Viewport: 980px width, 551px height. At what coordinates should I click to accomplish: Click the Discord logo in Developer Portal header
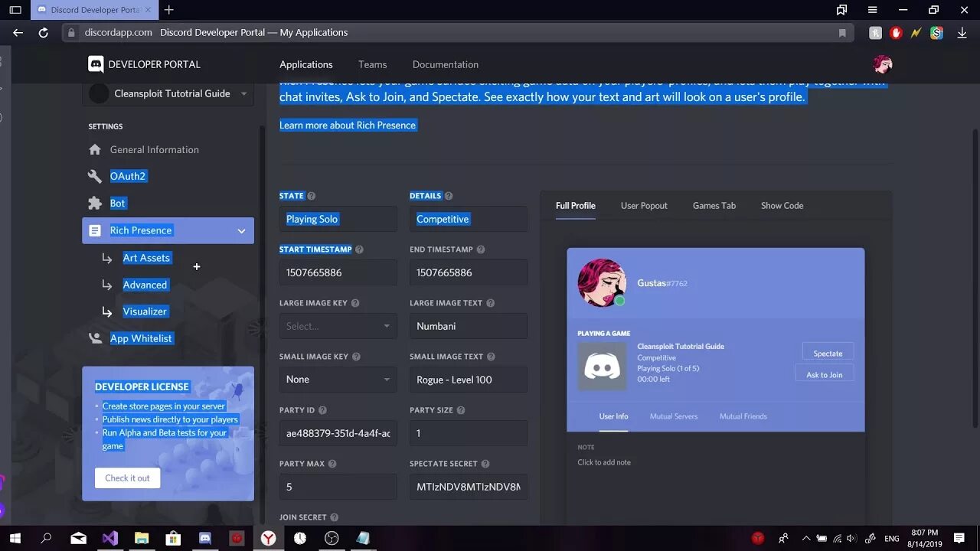tap(96, 64)
